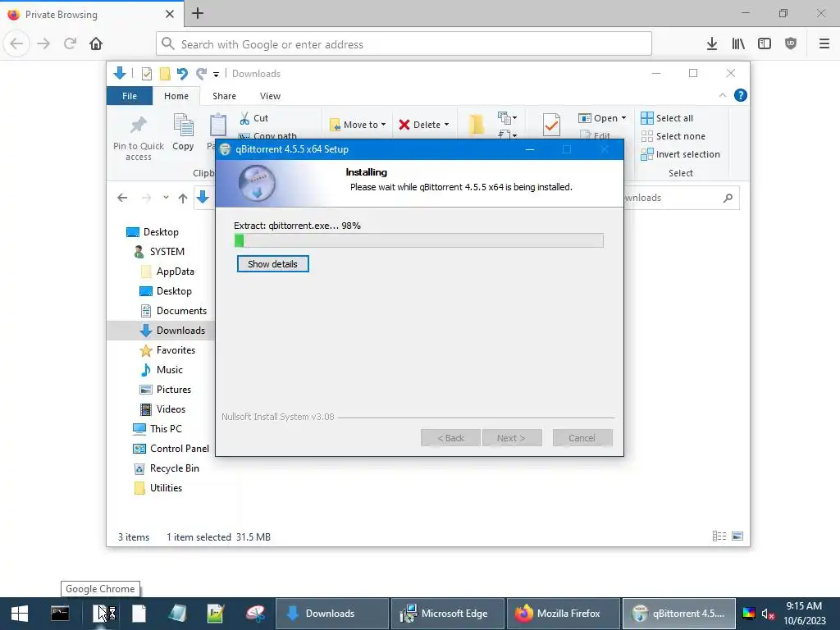This screenshot has width=840, height=630.
Task: Click quick access properties checkmark icon
Action: pyautogui.click(x=146, y=73)
